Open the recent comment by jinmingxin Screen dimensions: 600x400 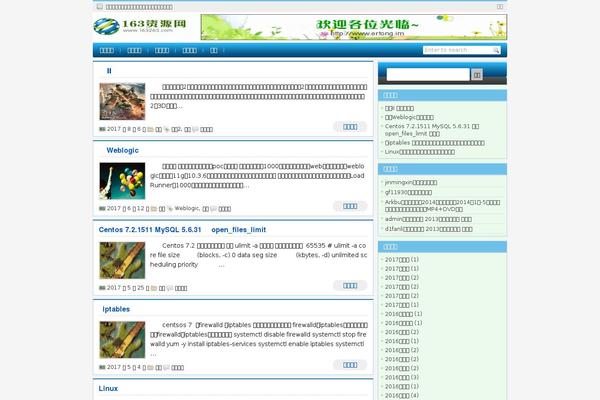coord(411,183)
